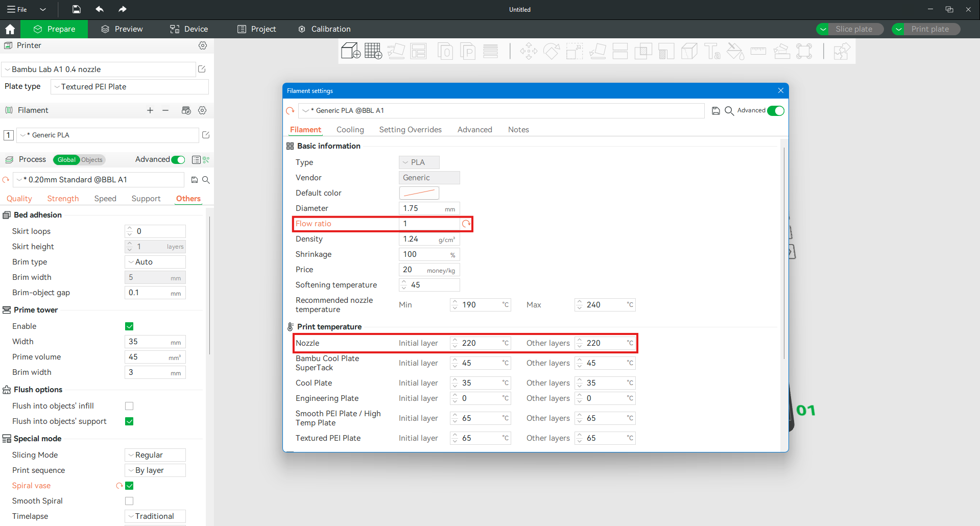Click the Print plate button
Viewport: 980px width, 526px height.
[930, 29]
